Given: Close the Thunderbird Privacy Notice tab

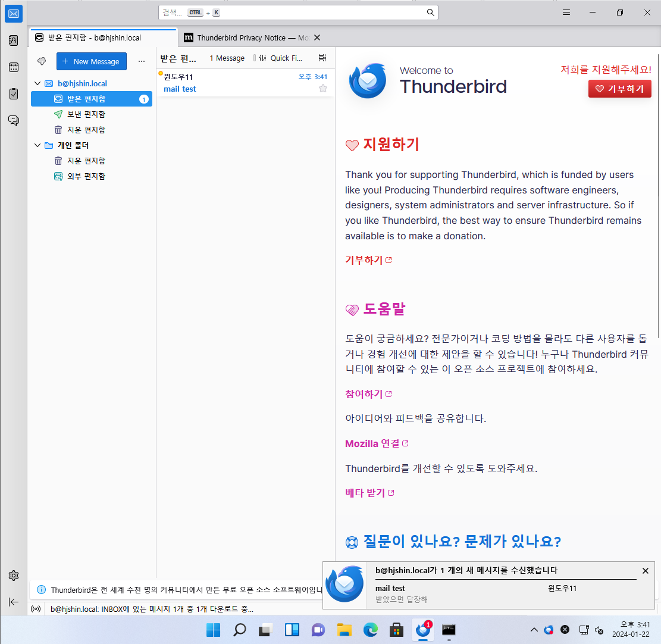Looking at the screenshot, I should click(x=318, y=37).
